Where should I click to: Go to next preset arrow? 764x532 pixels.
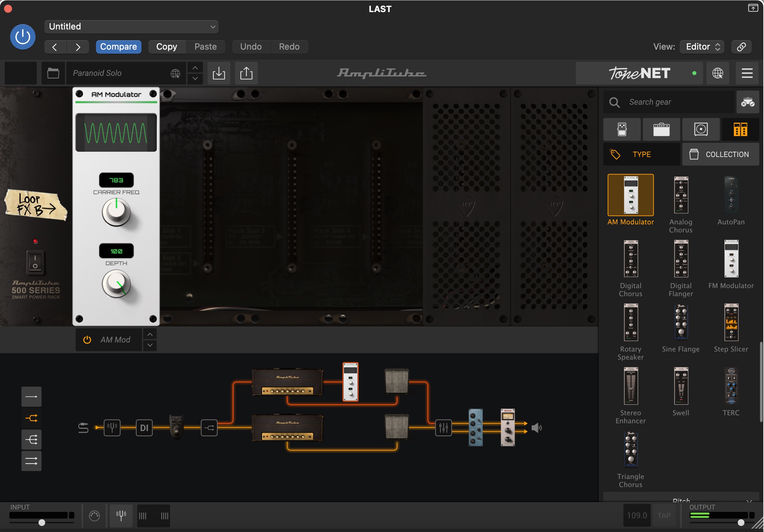point(78,47)
